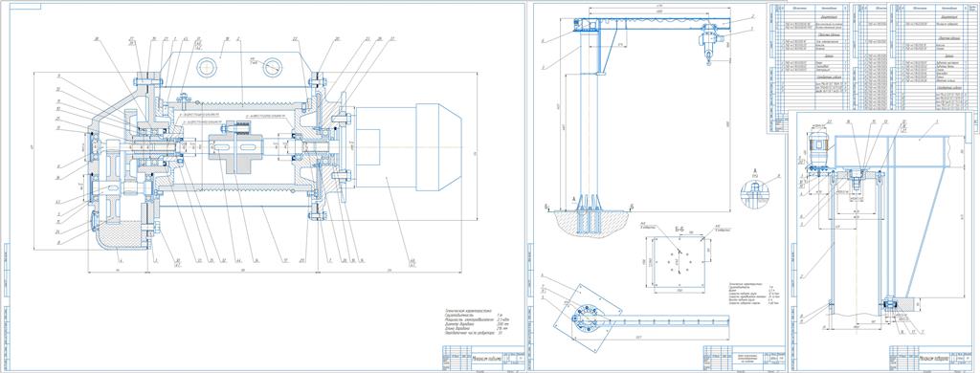This screenshot has height=373, width=980.
Task: Click the oil-filled gearbox sump
Action: pos(122,236)
